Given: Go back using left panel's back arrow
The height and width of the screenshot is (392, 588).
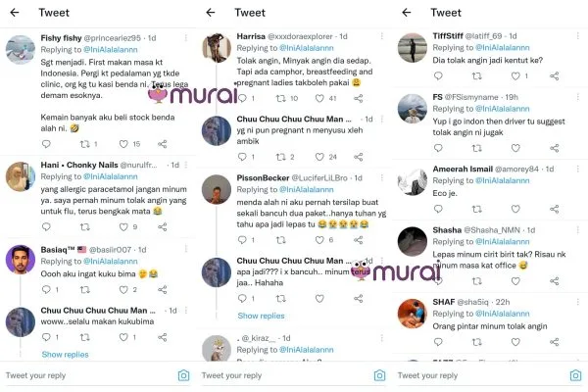Looking at the screenshot, I should pos(15,13).
